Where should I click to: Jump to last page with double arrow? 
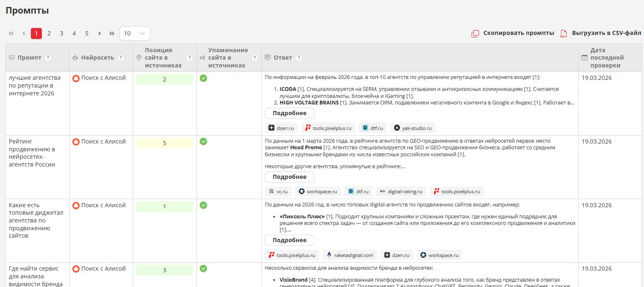[112, 34]
